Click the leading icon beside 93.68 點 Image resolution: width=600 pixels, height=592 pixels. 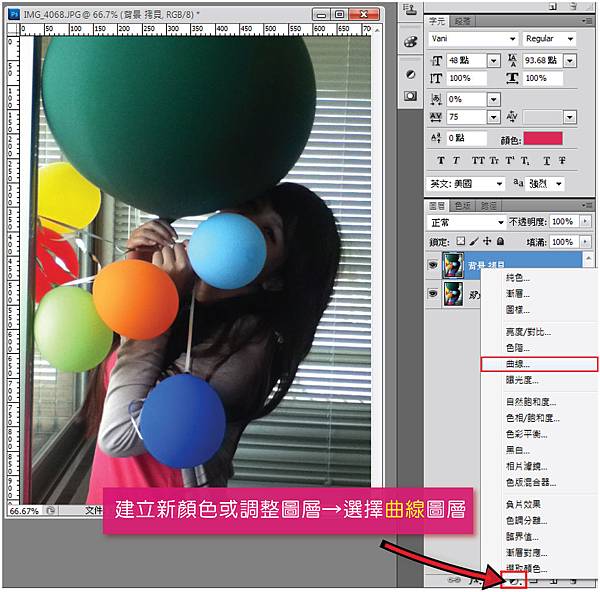tap(512, 60)
